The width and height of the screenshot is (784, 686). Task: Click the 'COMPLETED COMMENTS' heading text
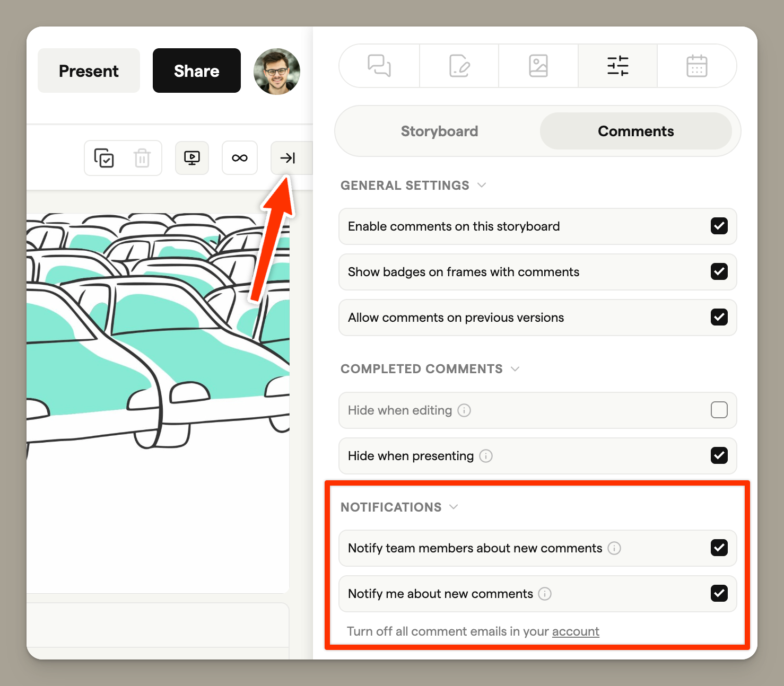[422, 369]
